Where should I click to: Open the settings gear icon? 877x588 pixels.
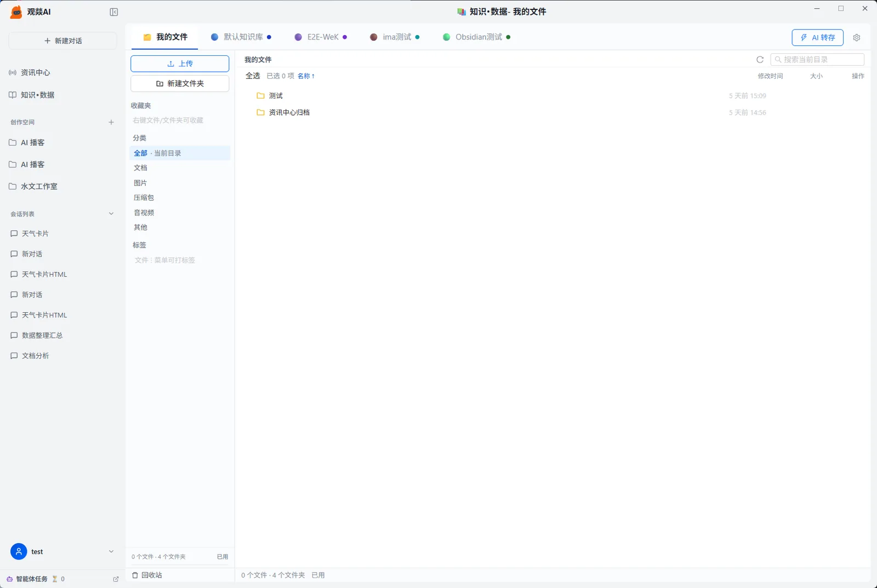(x=857, y=38)
